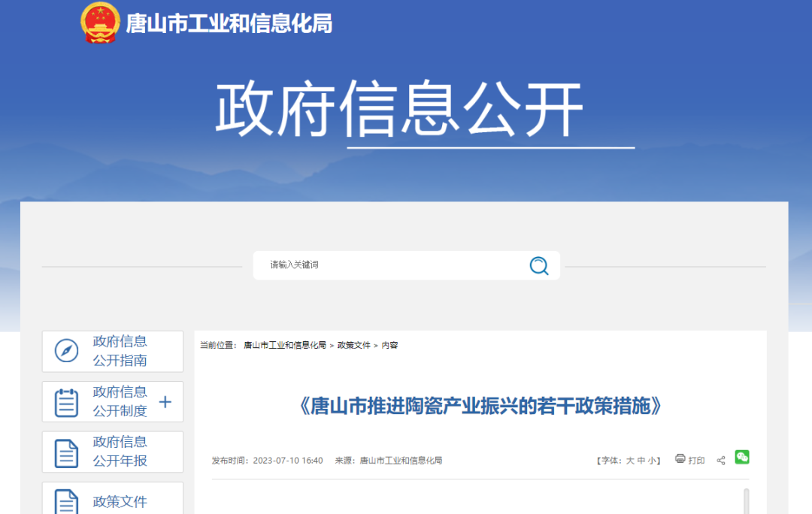The height and width of the screenshot is (514, 812).
Task: Click the clipboard icon for 政府信息公开制度
Action: 66,402
